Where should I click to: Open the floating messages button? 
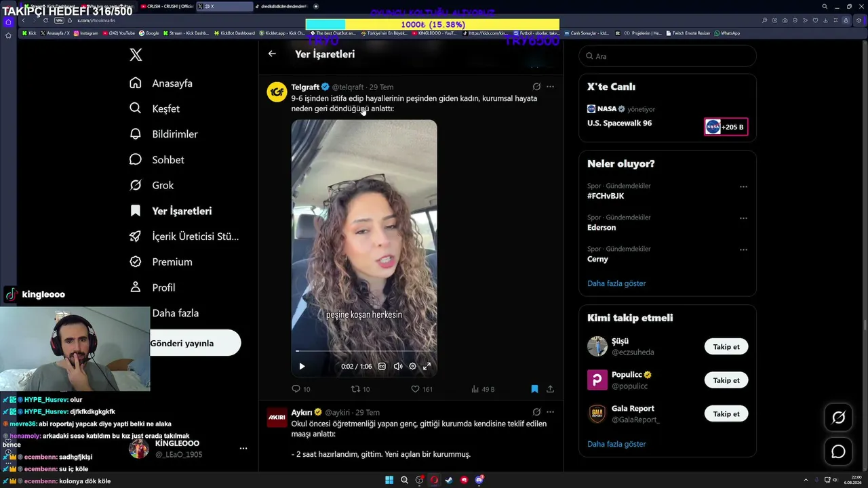838,451
